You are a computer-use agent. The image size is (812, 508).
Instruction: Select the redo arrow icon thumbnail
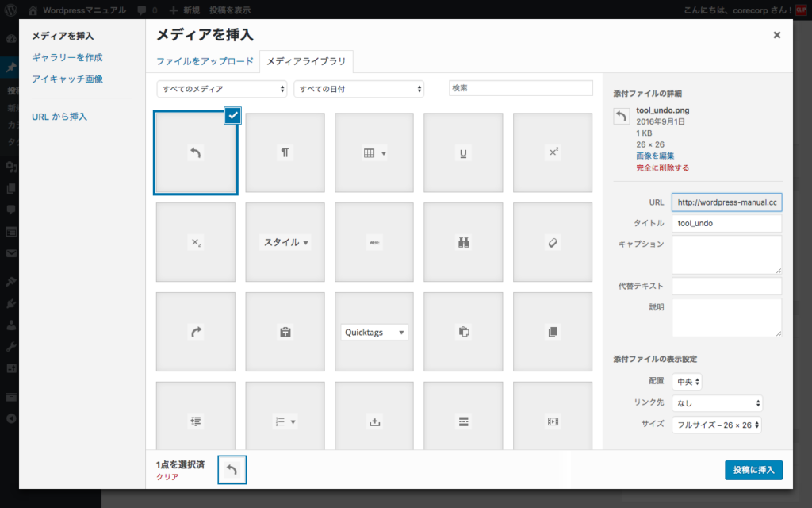coord(196,332)
